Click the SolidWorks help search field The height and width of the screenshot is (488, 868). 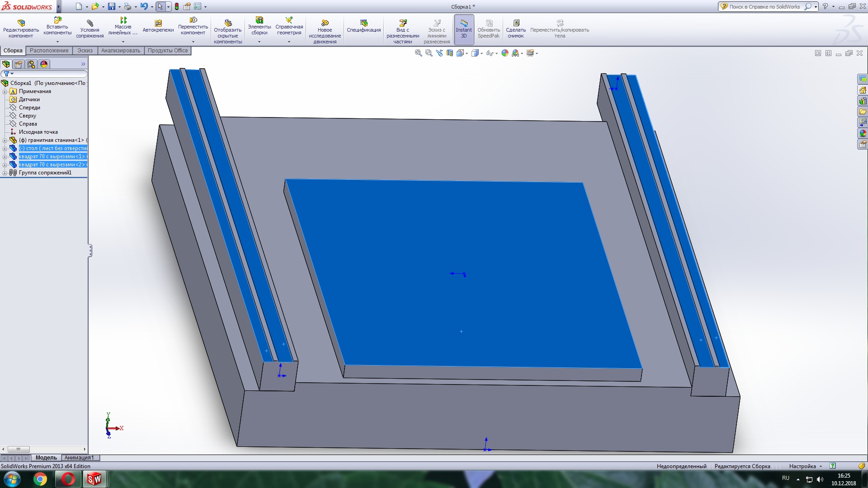click(x=764, y=7)
